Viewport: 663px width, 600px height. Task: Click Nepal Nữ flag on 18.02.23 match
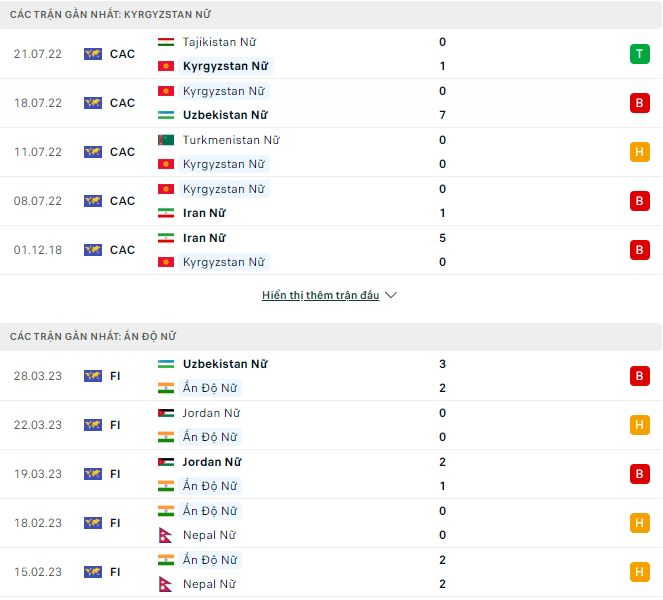coord(166,535)
